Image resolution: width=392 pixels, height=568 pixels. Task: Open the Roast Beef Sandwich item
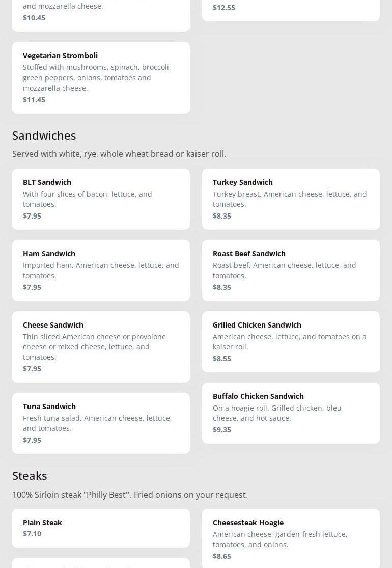291,270
